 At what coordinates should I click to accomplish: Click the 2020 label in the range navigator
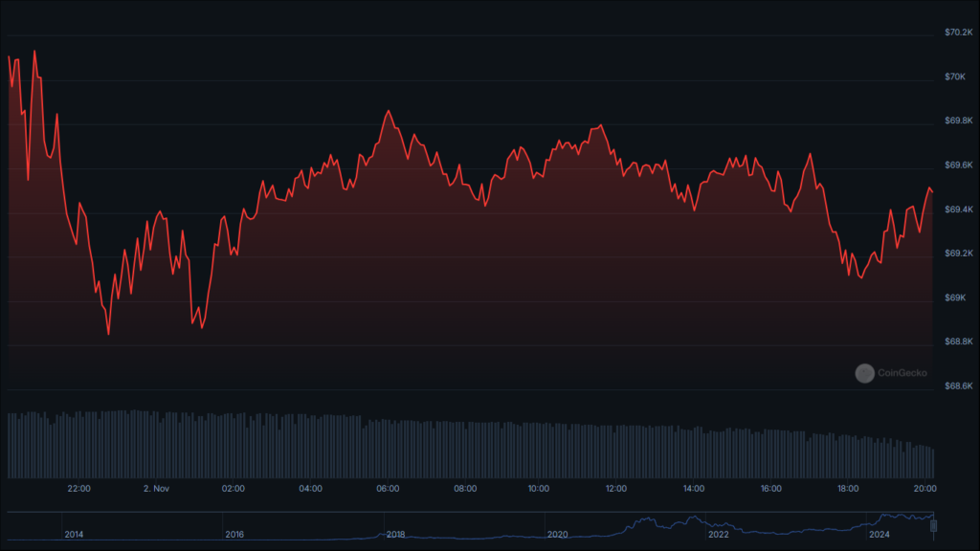(x=557, y=534)
